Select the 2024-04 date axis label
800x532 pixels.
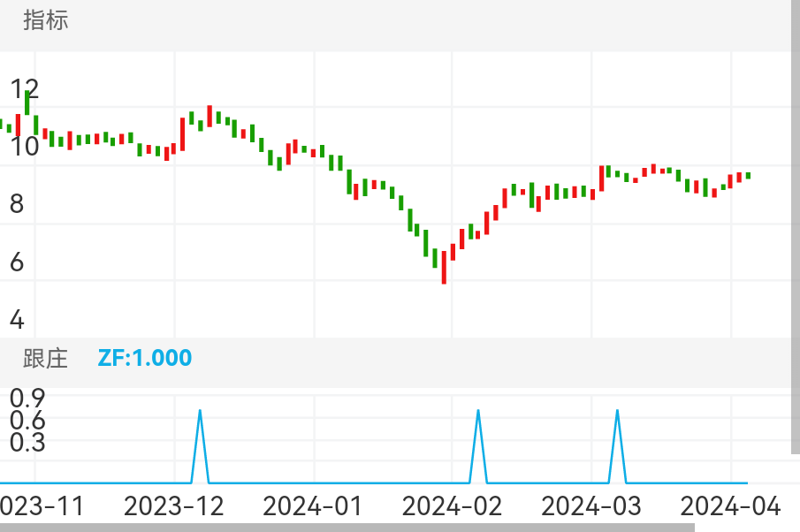pos(730,506)
